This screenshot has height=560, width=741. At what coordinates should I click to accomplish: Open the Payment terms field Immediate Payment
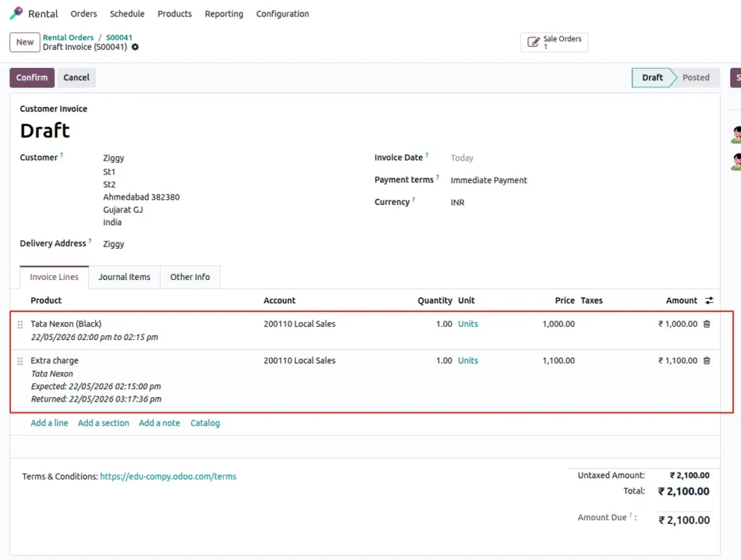tap(488, 180)
